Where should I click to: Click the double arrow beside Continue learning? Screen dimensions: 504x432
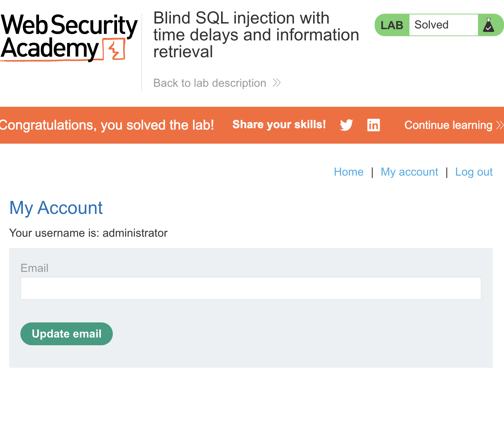pyautogui.click(x=500, y=125)
